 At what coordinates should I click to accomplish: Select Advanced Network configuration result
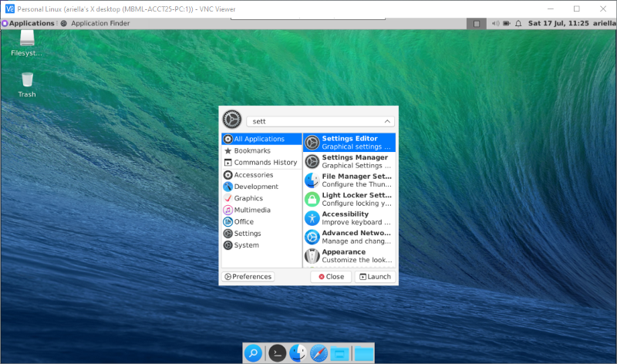coord(349,237)
